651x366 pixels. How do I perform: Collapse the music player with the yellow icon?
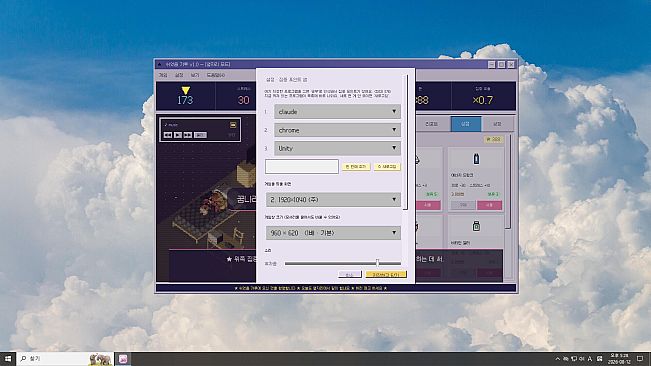pos(233,124)
